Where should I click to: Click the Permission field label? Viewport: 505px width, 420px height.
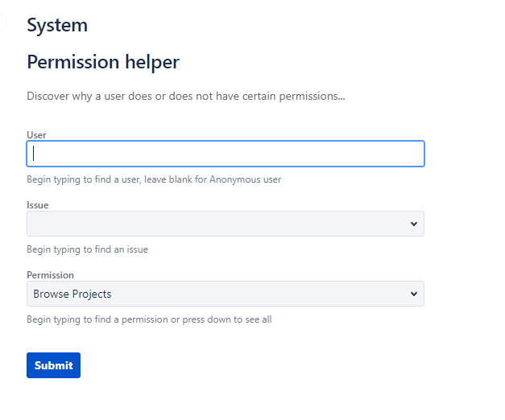coord(50,275)
